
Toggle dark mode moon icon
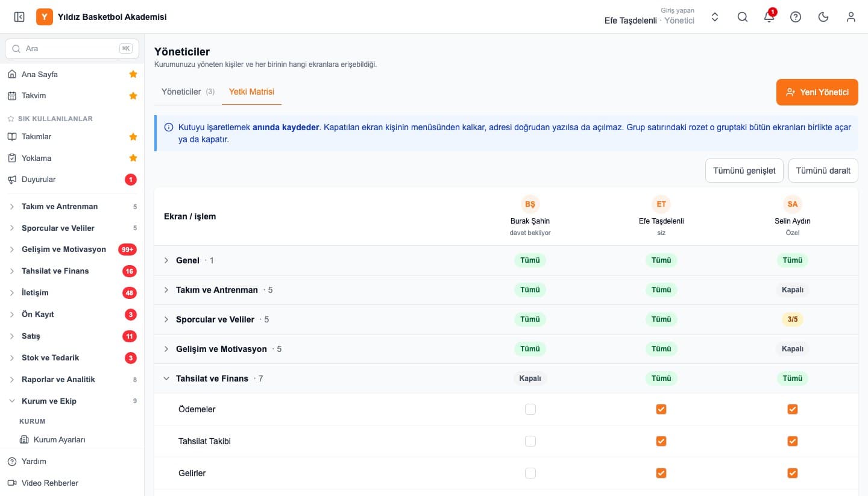pyautogui.click(x=823, y=17)
